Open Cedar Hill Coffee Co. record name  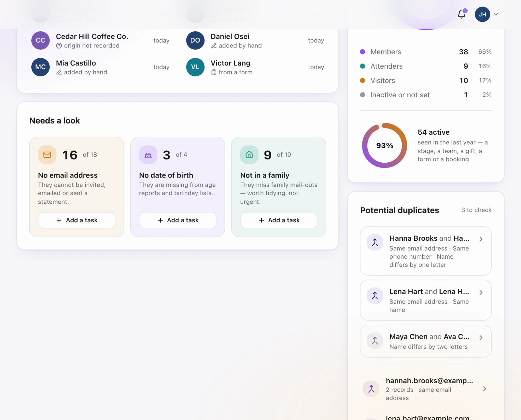tap(92, 36)
